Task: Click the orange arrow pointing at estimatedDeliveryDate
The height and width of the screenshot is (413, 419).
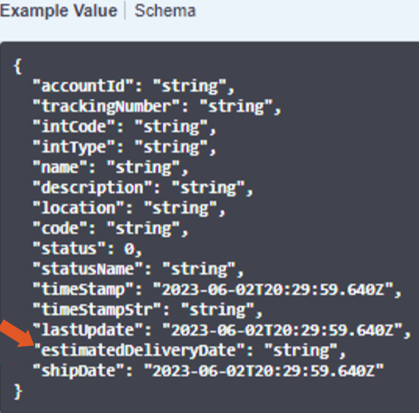Action: 17,335
